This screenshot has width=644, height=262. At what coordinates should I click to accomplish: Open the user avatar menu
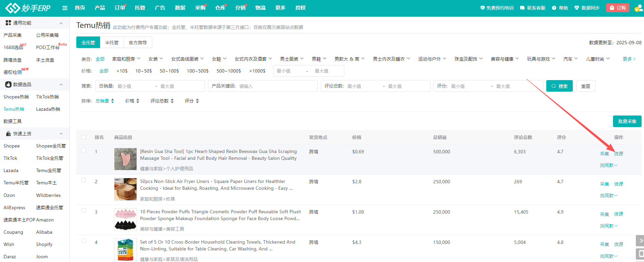(x=639, y=8)
